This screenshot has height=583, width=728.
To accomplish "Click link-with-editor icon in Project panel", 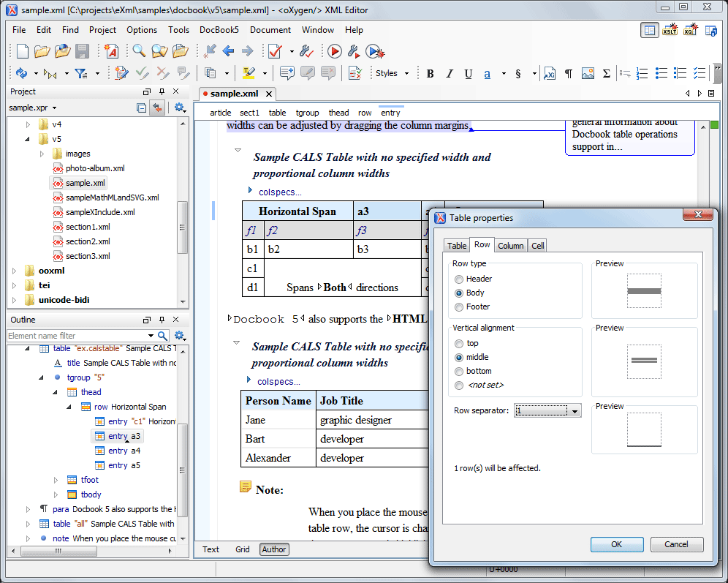I will [x=158, y=108].
